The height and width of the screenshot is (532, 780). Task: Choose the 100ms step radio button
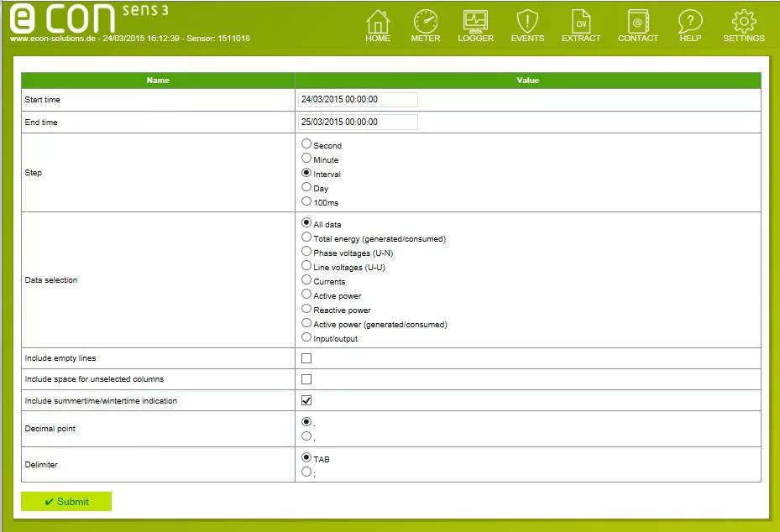pos(306,201)
